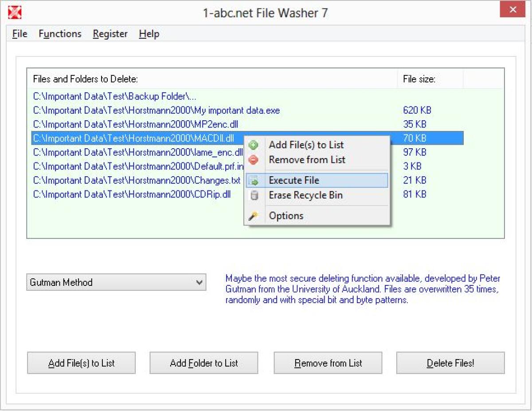Screen dimensions: 532x411
Task: Open the Gutman Method dropdown
Action: click(116, 282)
